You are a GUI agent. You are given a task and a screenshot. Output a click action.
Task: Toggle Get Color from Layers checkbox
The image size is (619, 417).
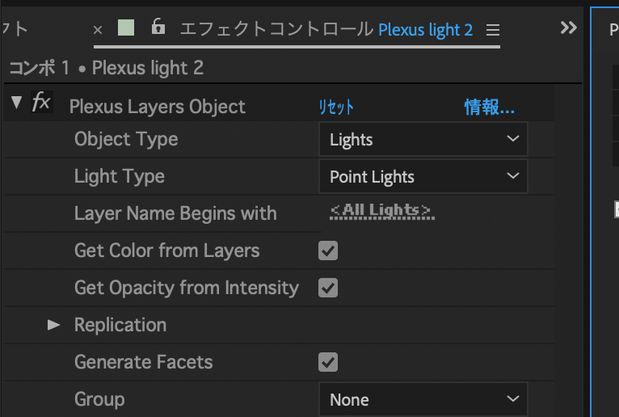tap(328, 251)
